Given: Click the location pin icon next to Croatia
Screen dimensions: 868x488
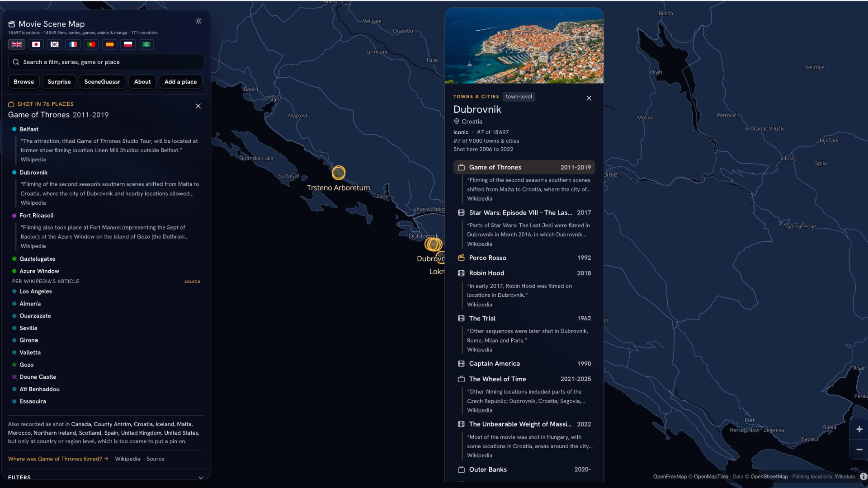Looking at the screenshot, I should (x=457, y=122).
